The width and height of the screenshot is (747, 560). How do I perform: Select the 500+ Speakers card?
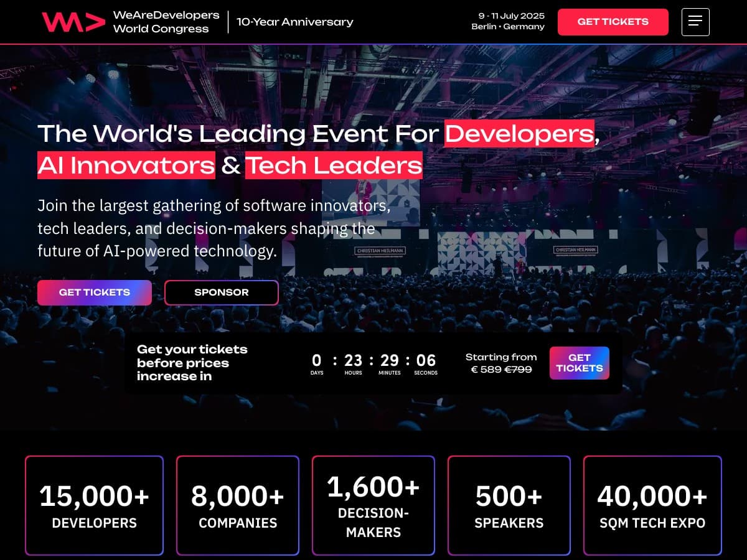click(509, 505)
